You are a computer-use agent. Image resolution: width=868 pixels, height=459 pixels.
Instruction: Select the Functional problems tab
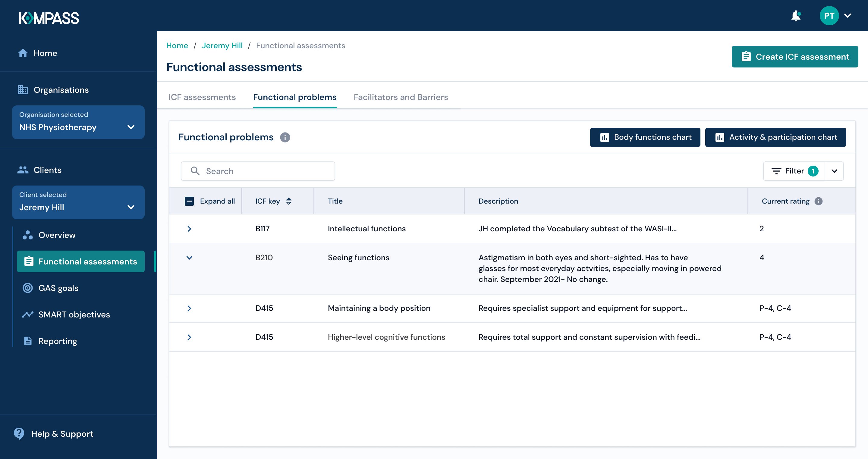click(295, 97)
